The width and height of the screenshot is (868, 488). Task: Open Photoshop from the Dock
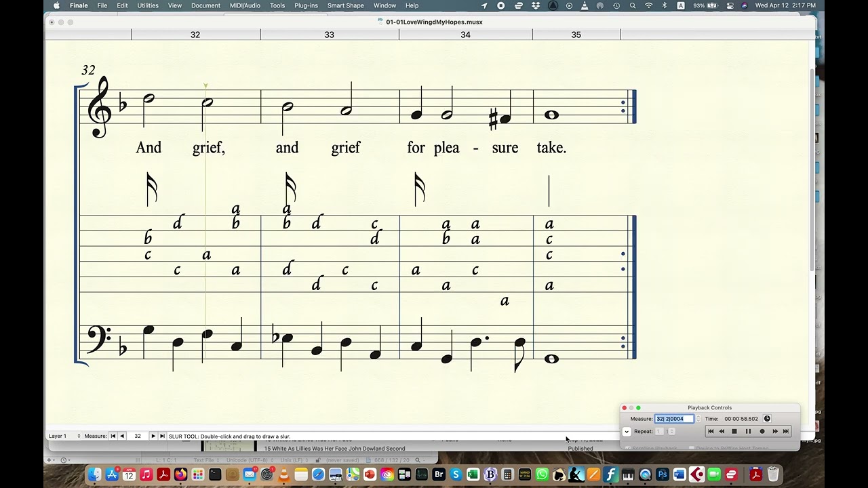(x=663, y=474)
